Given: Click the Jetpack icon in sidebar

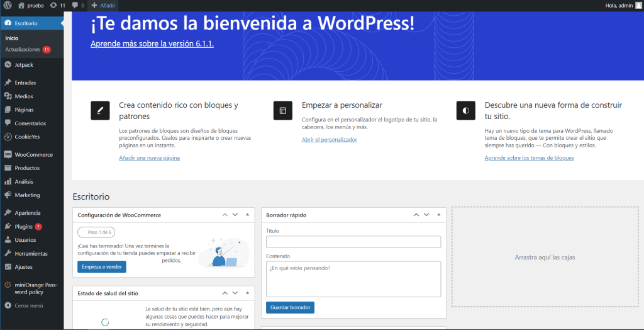Looking at the screenshot, I should [x=8, y=65].
